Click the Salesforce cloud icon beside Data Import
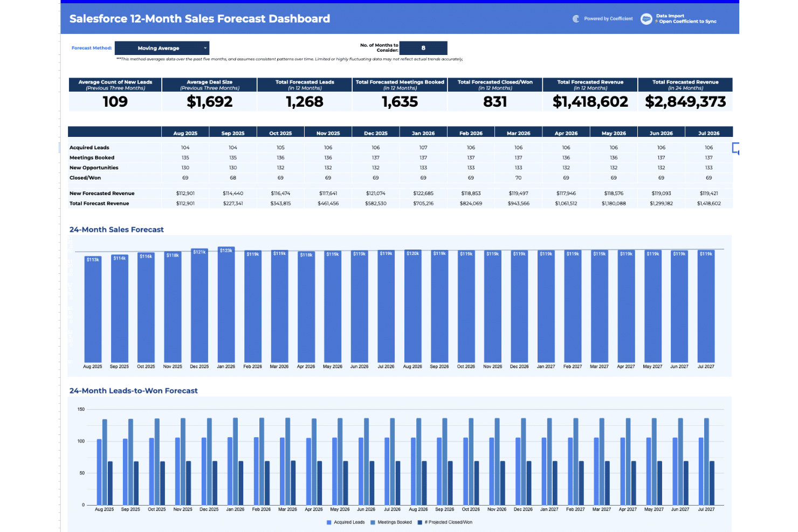The image size is (798, 532). pyautogui.click(x=646, y=18)
